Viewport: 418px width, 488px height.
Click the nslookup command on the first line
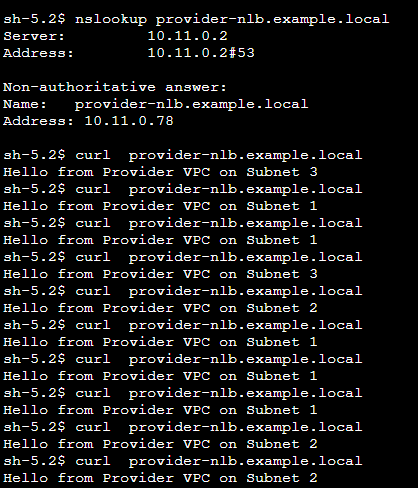click(x=232, y=19)
